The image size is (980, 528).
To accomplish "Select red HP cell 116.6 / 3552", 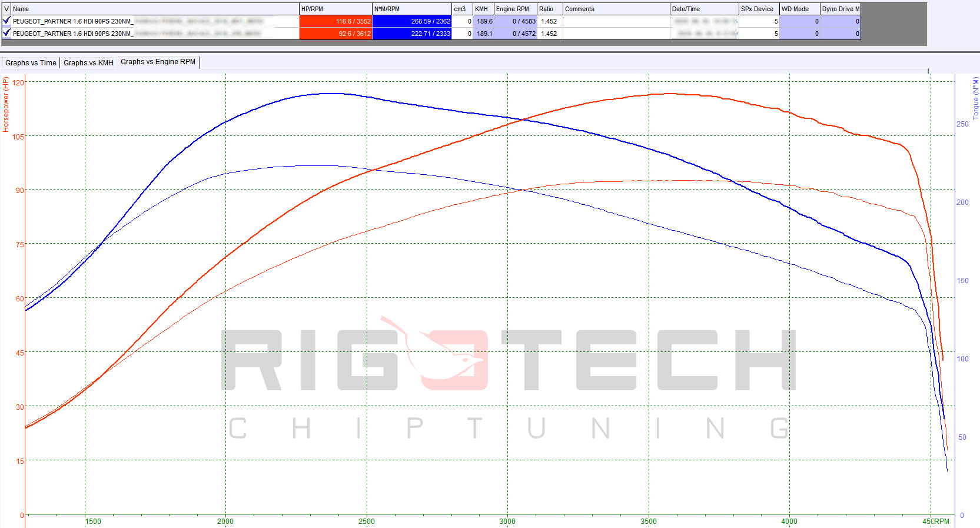I will click(x=336, y=21).
